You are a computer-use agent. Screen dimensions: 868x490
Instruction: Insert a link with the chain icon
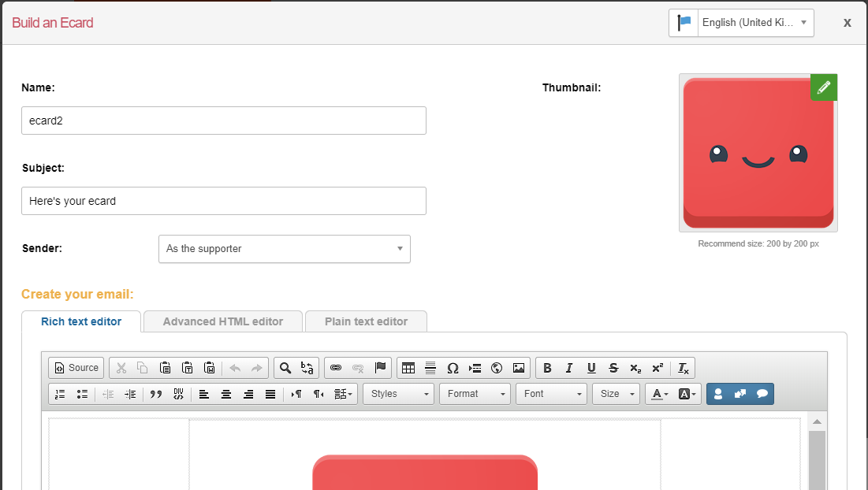coord(336,368)
